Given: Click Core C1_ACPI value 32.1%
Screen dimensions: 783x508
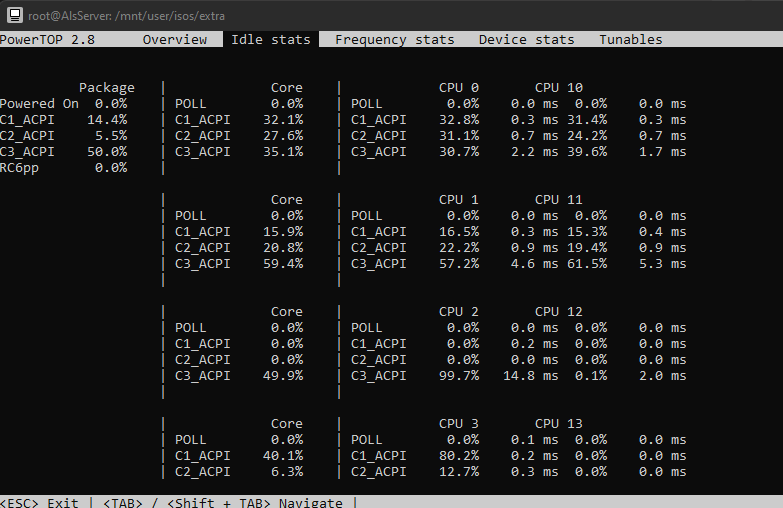Looking at the screenshot, I should click(x=283, y=120).
